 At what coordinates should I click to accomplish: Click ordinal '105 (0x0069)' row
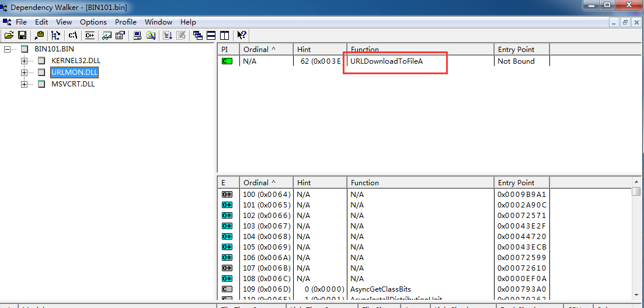pyautogui.click(x=267, y=247)
